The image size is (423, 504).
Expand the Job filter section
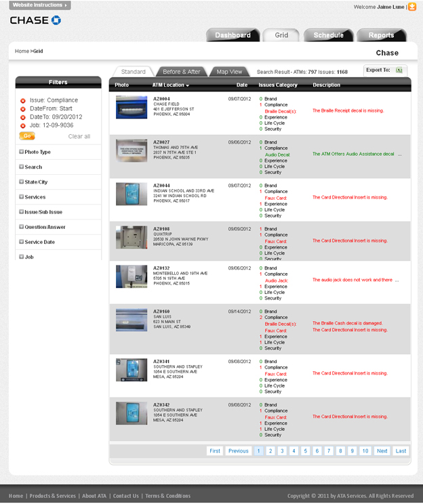(21, 257)
